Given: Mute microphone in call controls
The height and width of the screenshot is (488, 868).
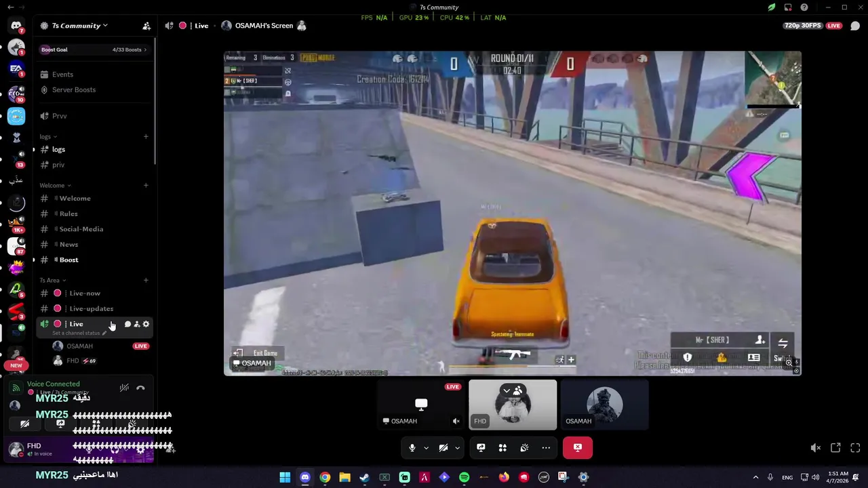Looking at the screenshot, I should (x=412, y=447).
